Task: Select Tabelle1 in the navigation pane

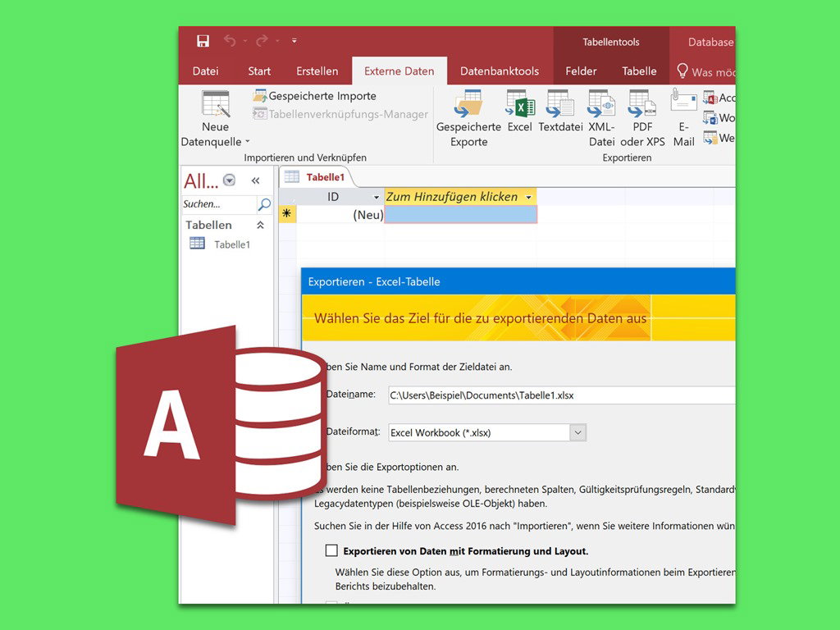Action: tap(231, 244)
